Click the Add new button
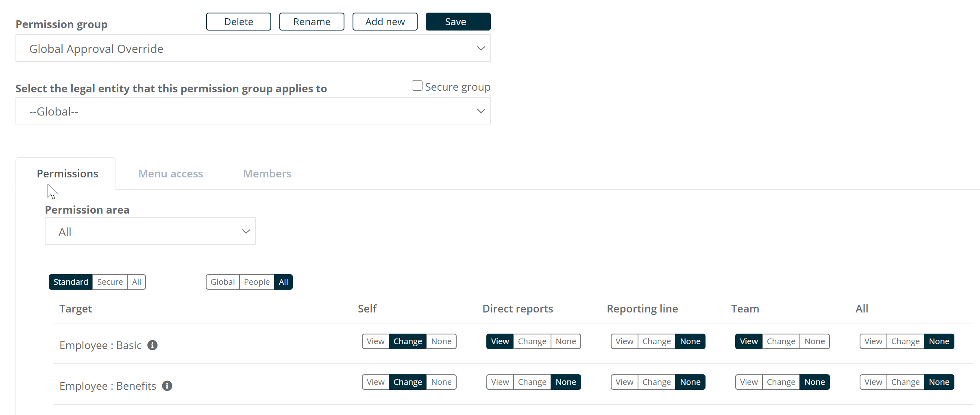 (385, 22)
